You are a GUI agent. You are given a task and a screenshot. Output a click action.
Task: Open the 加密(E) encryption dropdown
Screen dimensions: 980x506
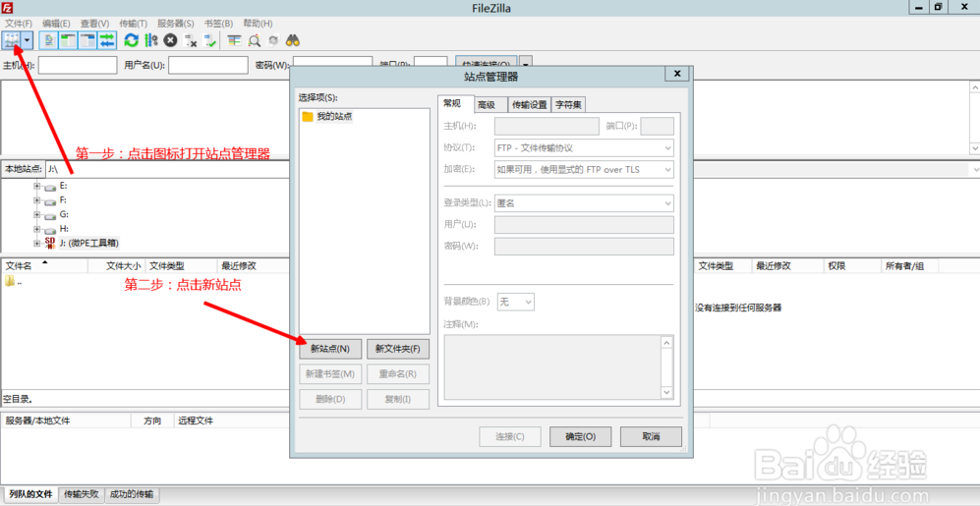tap(584, 169)
